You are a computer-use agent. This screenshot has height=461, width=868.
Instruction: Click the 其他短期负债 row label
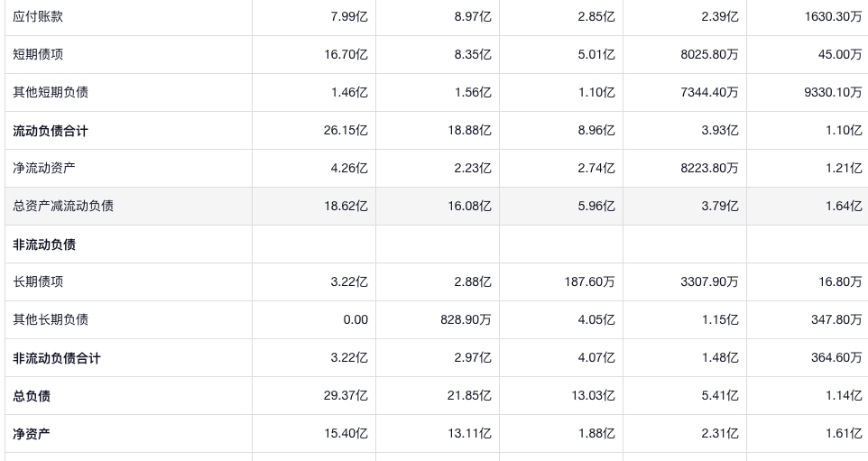[51, 92]
